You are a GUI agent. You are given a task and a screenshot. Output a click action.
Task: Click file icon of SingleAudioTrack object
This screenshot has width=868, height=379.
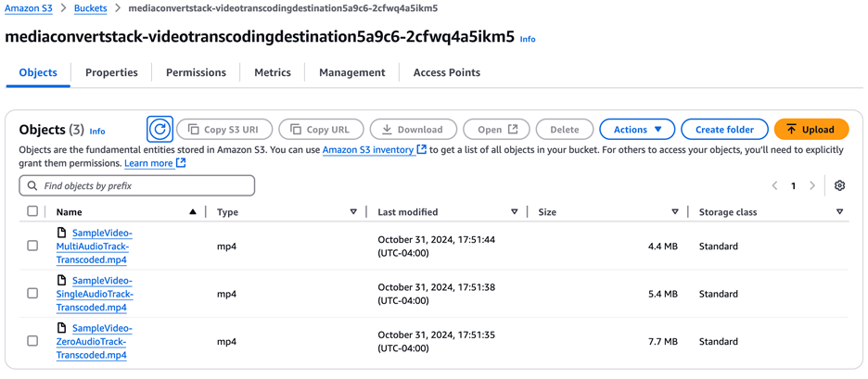point(62,280)
